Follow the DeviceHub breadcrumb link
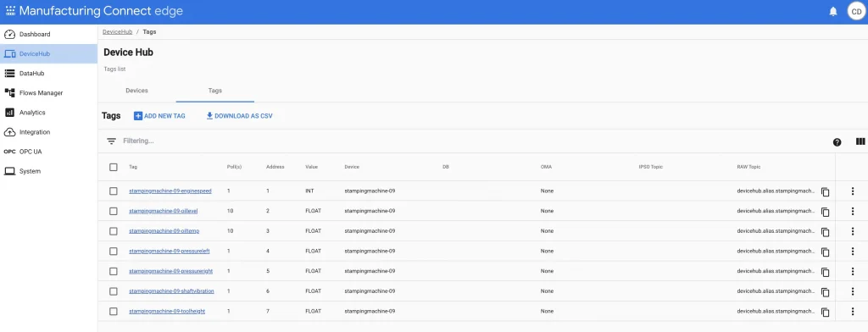 point(117,31)
